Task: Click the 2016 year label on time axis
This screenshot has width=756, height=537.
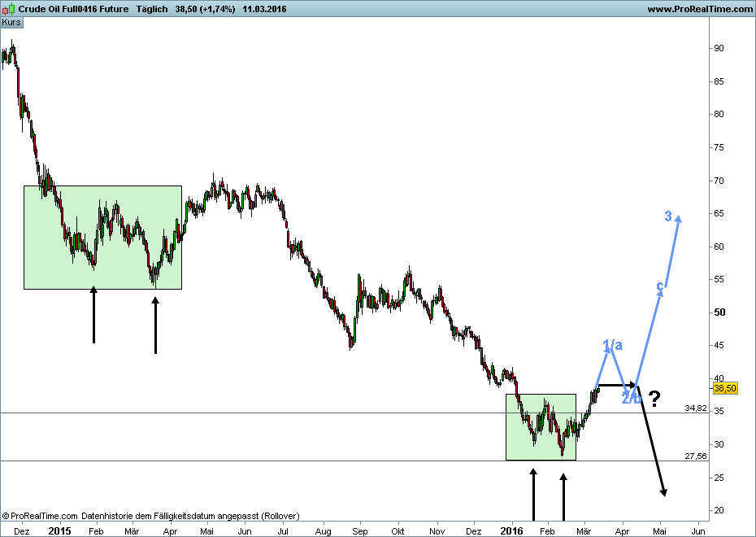Action: point(512,530)
